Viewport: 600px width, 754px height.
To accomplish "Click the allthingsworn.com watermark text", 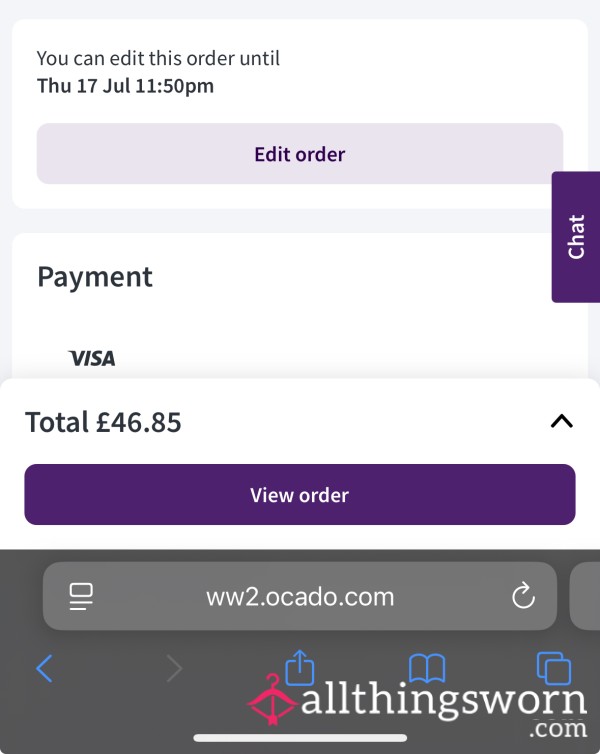I will point(444,710).
